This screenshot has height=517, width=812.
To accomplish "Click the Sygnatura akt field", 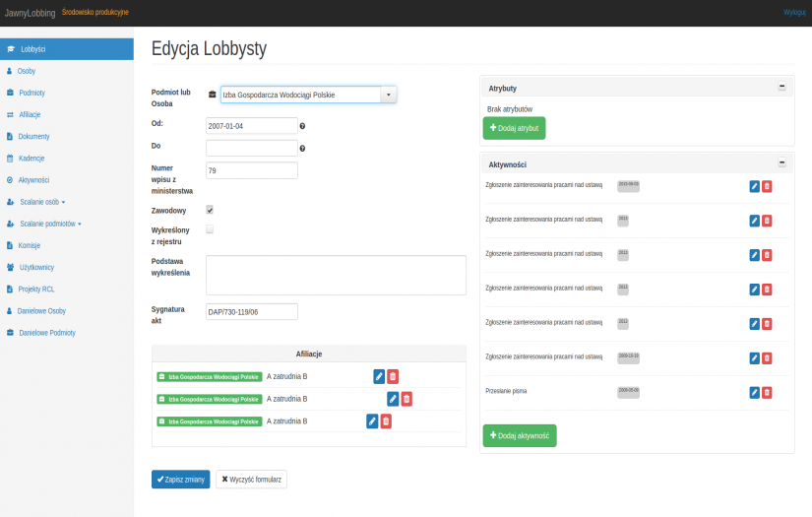I will pyautogui.click(x=252, y=312).
